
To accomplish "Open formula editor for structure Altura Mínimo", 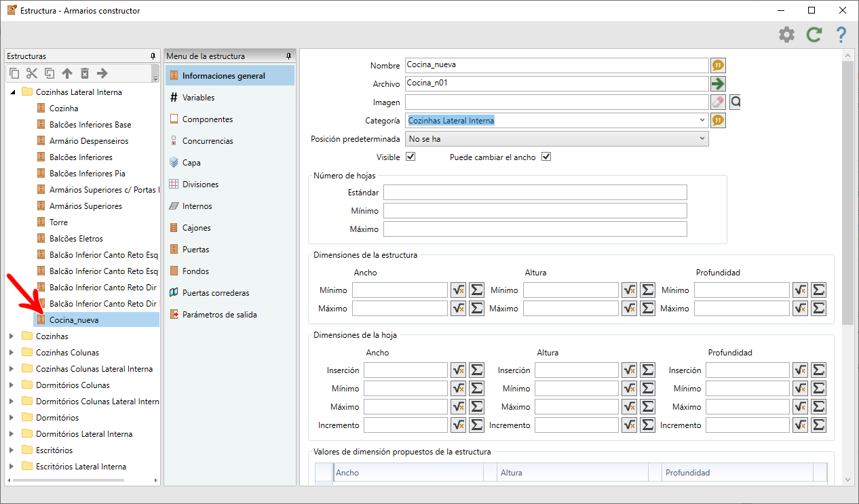I will coord(630,290).
